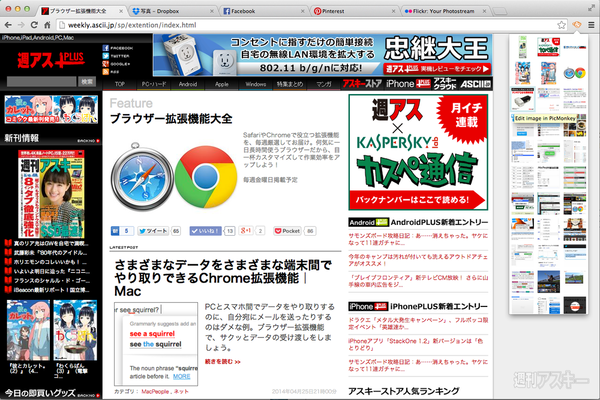The width and height of the screenshot is (600, 400).
Task: Click the カスペ通信 Kaspersky banner
Action: (418, 152)
